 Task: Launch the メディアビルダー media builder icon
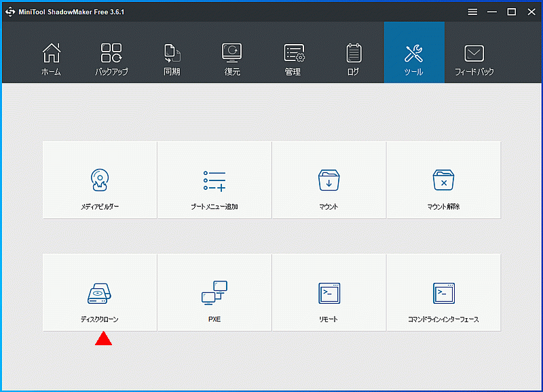tap(100, 180)
